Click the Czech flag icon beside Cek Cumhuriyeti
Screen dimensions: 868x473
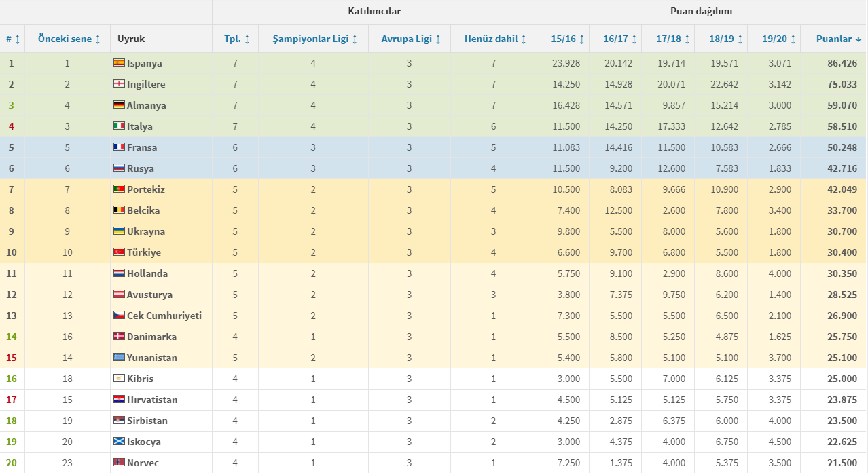(x=118, y=316)
